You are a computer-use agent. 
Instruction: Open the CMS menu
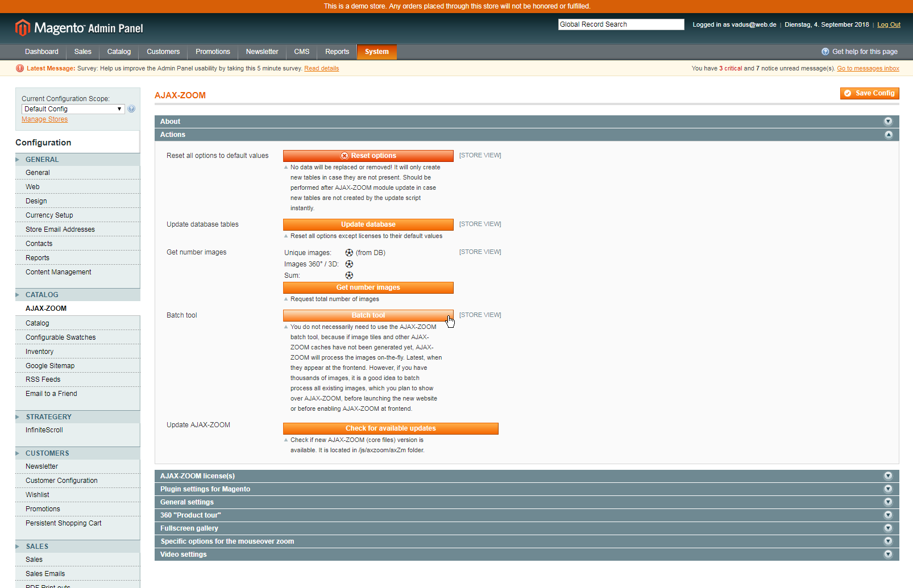click(x=302, y=52)
